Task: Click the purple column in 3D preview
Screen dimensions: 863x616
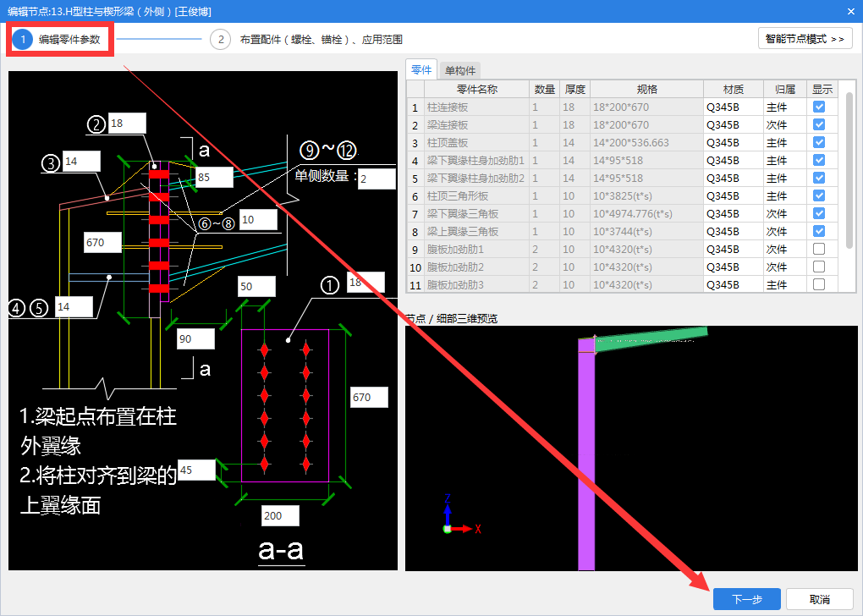Action: [x=586, y=454]
